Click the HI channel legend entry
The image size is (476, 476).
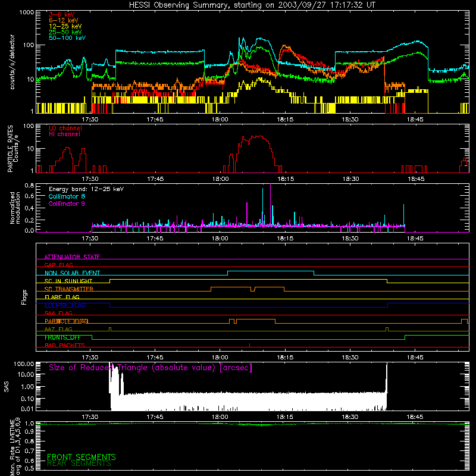(x=64, y=134)
